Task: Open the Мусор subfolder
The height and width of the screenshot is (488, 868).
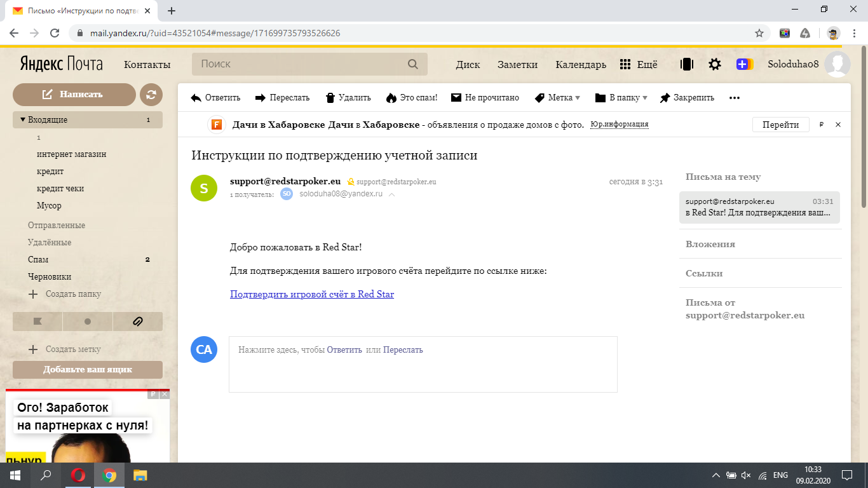Action: tap(49, 205)
